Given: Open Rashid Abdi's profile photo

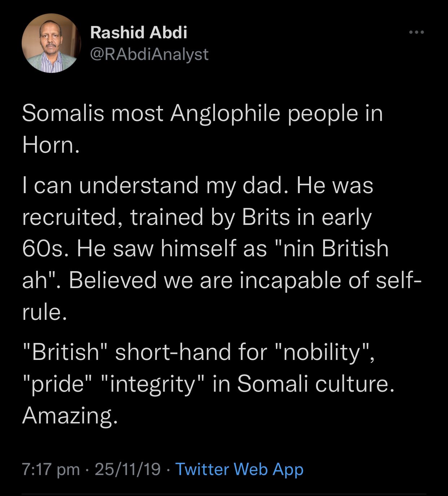Looking at the screenshot, I should [x=51, y=43].
